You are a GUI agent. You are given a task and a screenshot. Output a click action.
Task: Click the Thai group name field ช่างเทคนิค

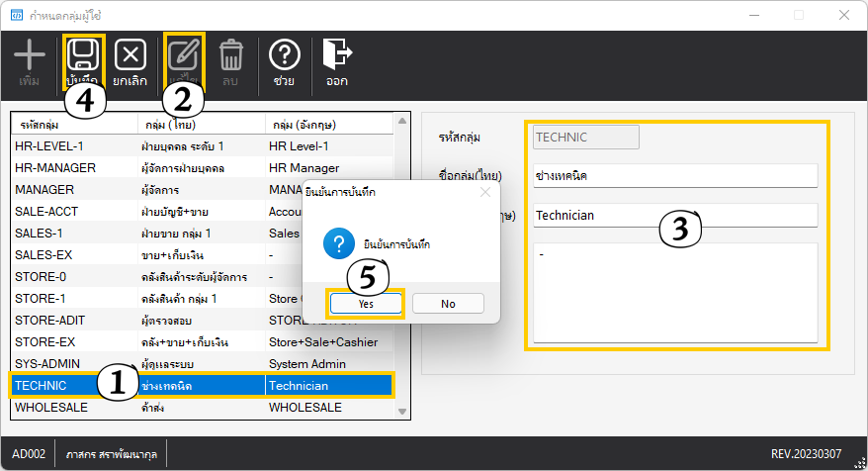(674, 176)
